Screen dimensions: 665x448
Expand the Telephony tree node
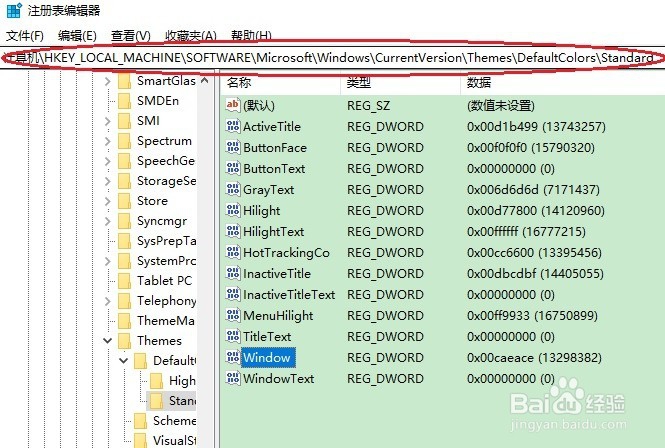click(108, 301)
